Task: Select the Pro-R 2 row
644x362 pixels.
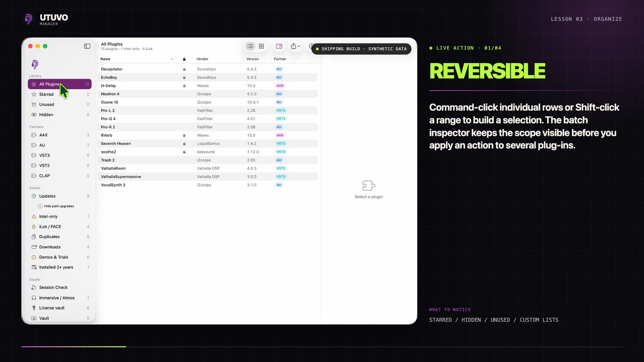Action: 208,127
